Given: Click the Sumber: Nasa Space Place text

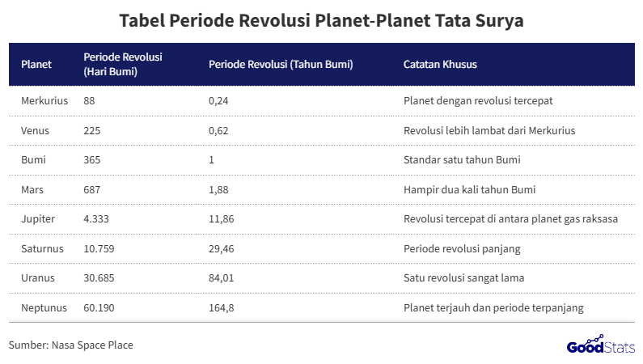Looking at the screenshot, I should coord(71,345).
